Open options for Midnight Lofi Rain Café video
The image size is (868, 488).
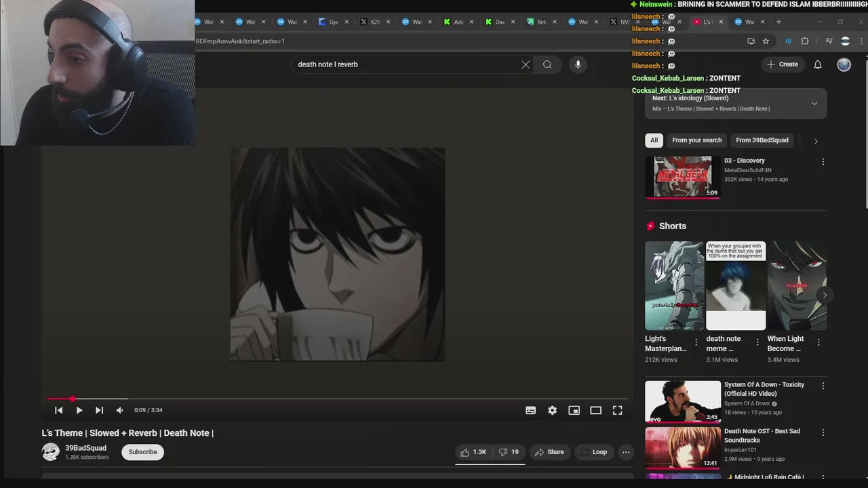point(823,479)
